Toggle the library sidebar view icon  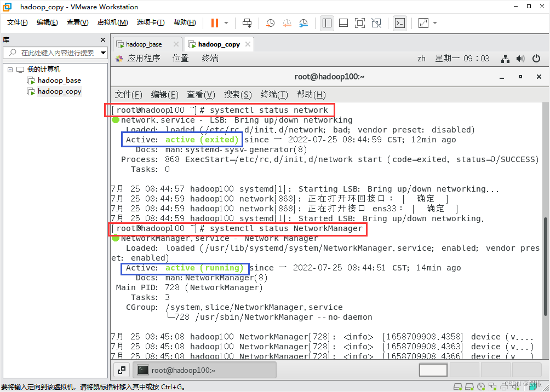(327, 23)
